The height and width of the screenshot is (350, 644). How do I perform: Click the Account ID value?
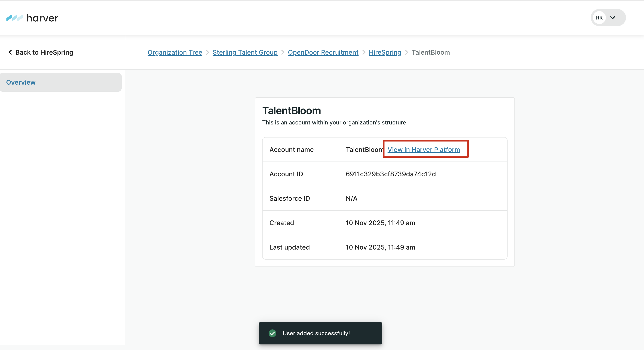[x=390, y=174]
